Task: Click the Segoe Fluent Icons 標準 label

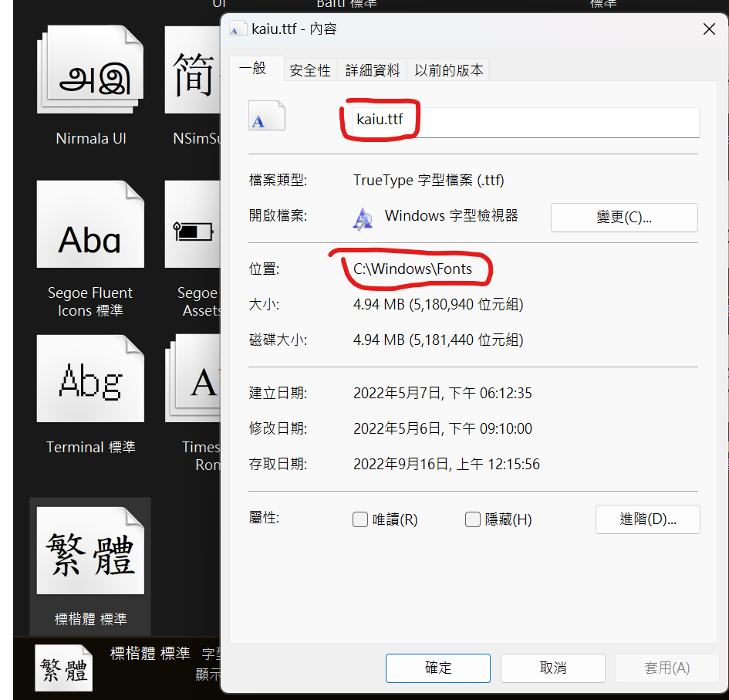Action: point(90,302)
